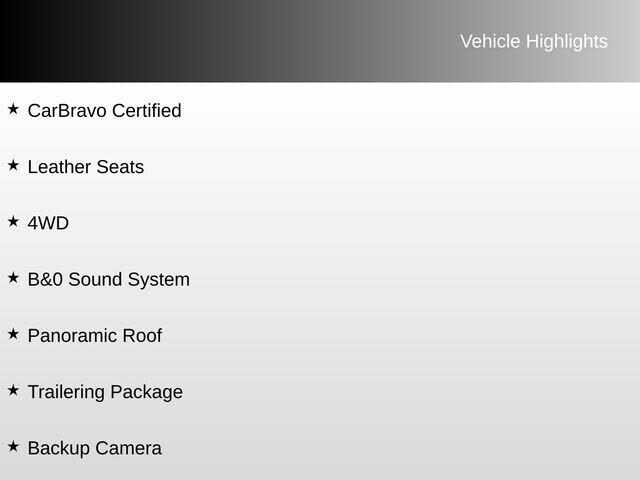Click the Leather Seats text
Viewport: 640px width, 480px height.
86,167
